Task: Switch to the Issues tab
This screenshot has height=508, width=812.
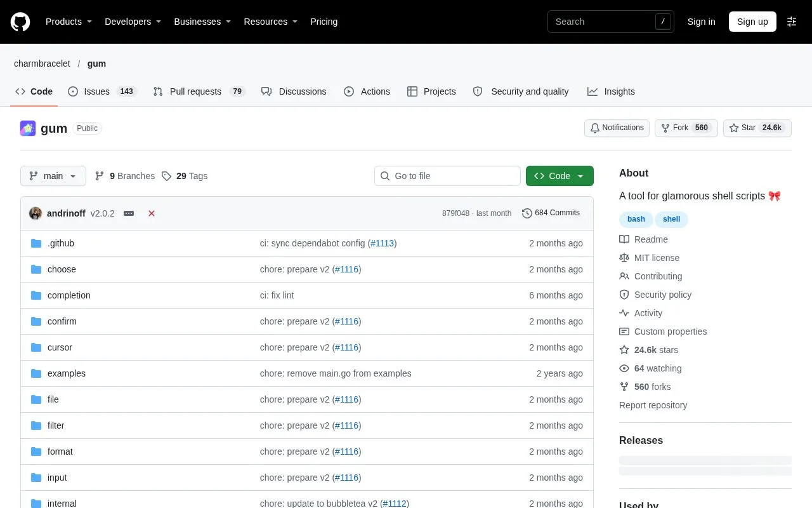Action: (x=102, y=91)
